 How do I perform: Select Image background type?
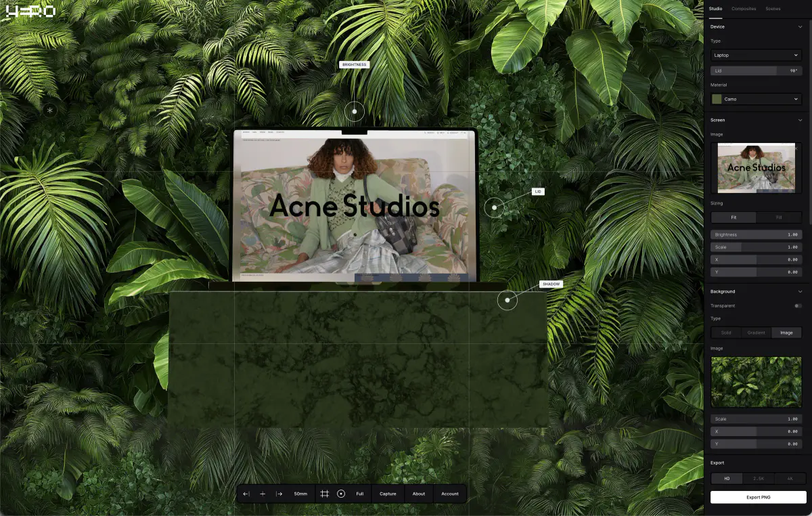click(786, 332)
